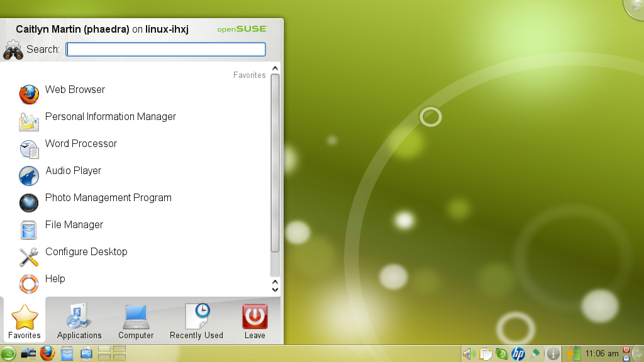Open Audio Player from Favorites
The image size is (644, 362).
pos(73,172)
